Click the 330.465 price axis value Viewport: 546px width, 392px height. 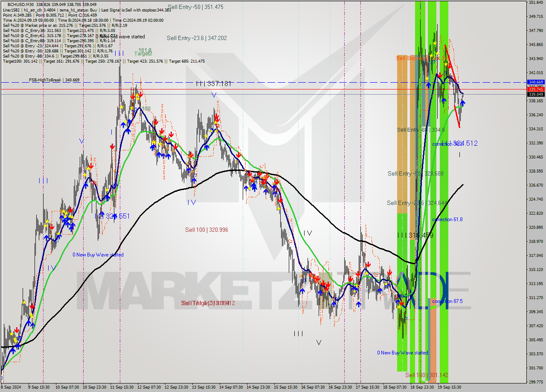pos(536,157)
